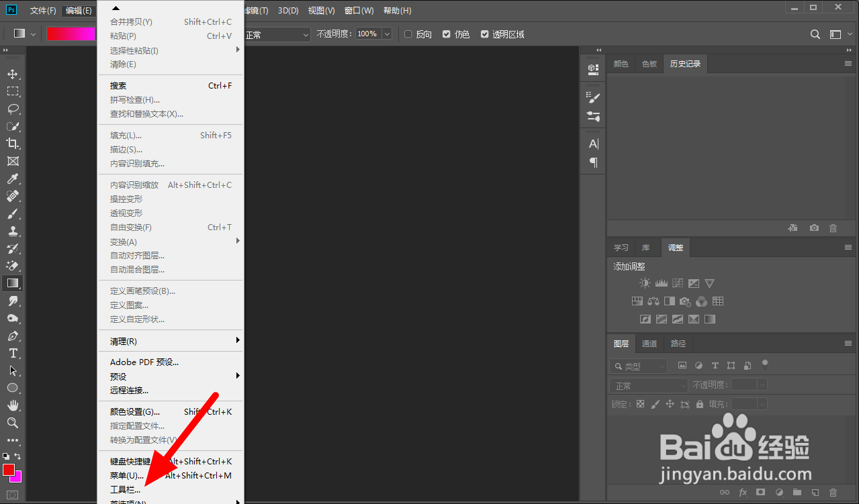
Task: Select the Clone Stamp tool
Action: coord(13,231)
